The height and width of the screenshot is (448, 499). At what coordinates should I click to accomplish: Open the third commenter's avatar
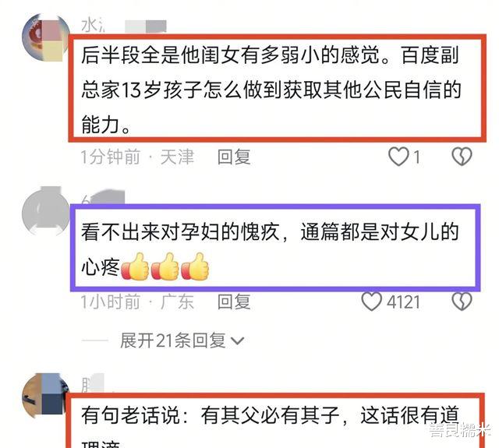tap(45, 396)
